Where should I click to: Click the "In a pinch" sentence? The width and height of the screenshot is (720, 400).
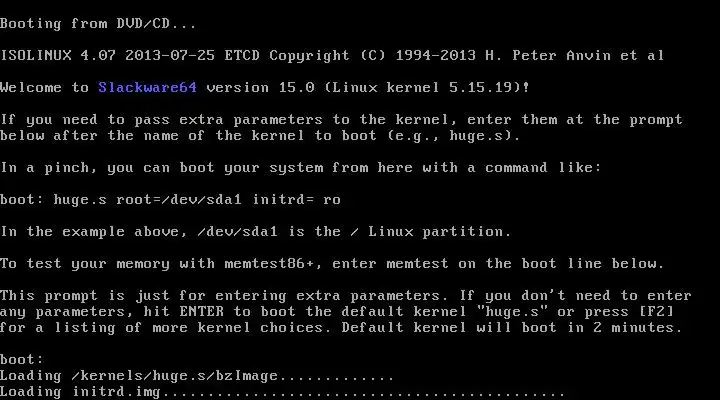[300, 168]
